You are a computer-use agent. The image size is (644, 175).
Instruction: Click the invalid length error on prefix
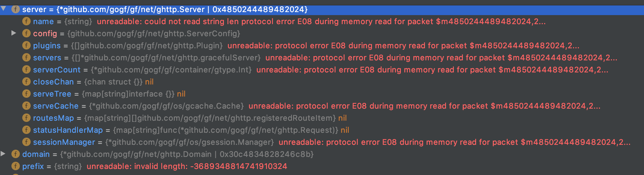pos(187,166)
